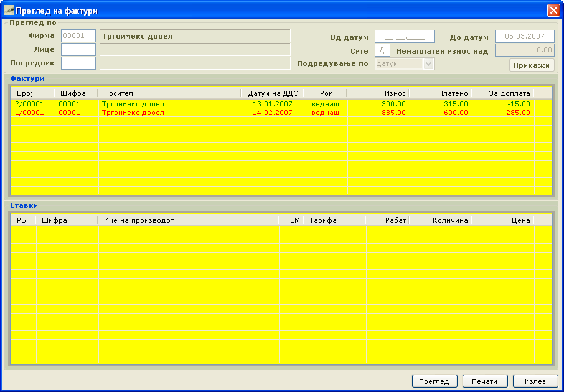
Task: Click the Лице code input field
Action: point(78,49)
